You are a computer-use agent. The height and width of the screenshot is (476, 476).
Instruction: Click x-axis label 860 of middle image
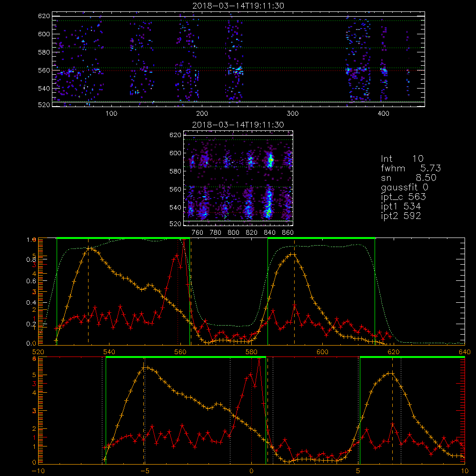pyautogui.click(x=288, y=233)
